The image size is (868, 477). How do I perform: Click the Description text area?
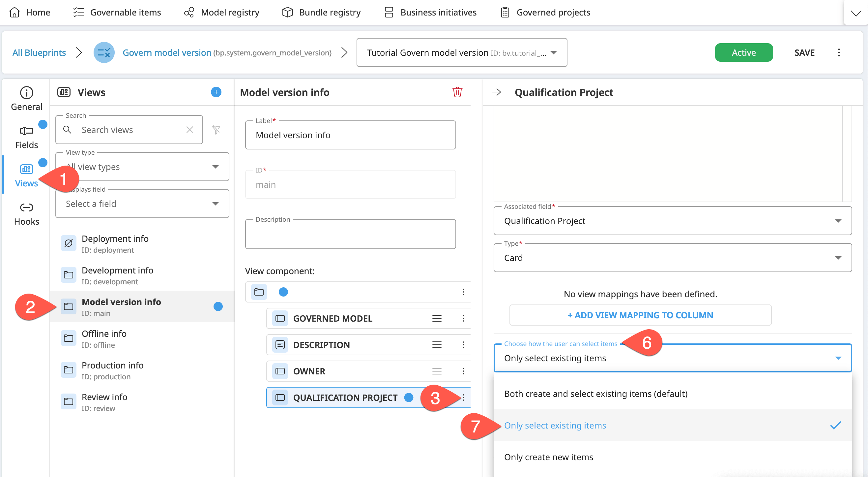pyautogui.click(x=350, y=234)
